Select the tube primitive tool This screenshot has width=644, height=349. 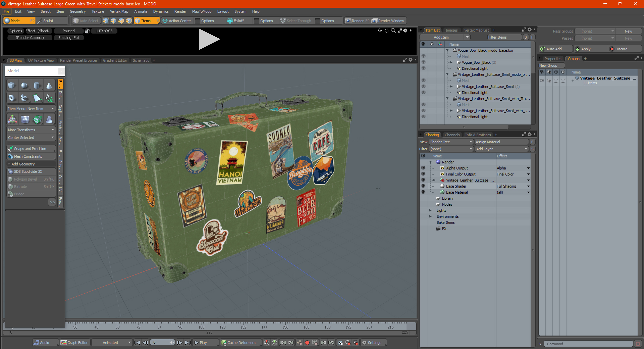click(x=24, y=98)
